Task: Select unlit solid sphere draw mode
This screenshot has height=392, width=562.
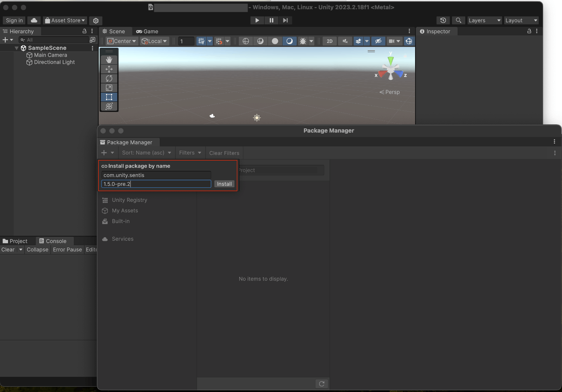Action: point(275,41)
